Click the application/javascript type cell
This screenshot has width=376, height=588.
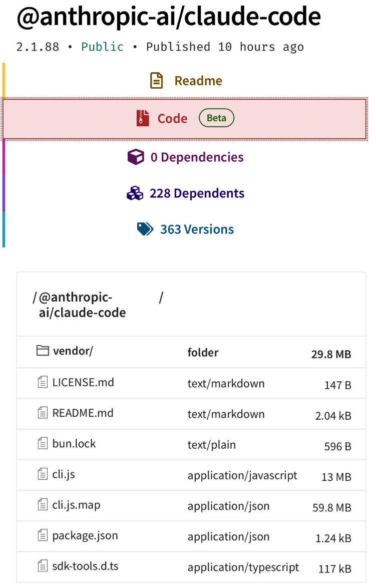pos(242,475)
